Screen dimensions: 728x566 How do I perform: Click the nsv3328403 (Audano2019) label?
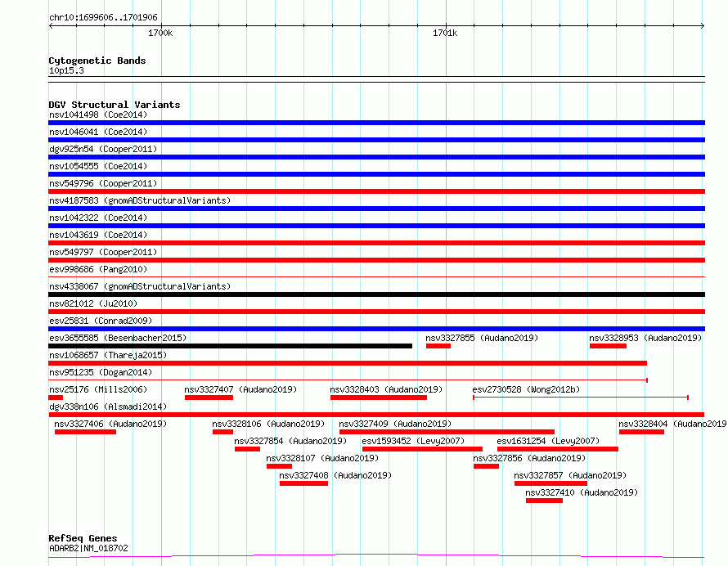[x=386, y=389]
